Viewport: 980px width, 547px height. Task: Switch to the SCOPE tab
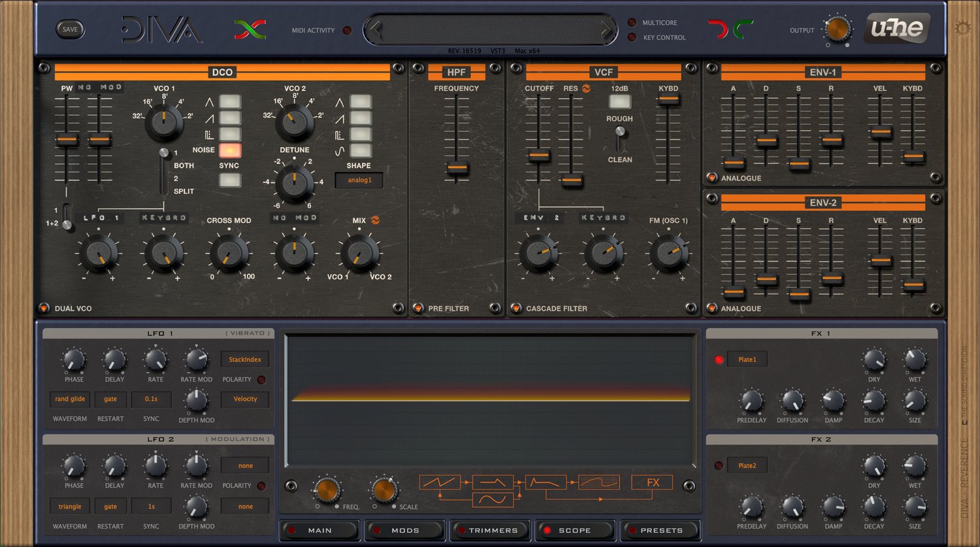(574, 530)
